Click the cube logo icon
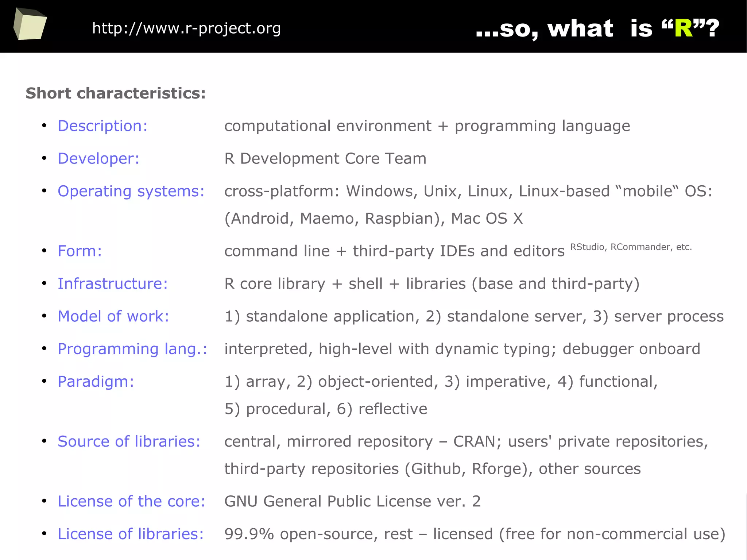 (30, 24)
